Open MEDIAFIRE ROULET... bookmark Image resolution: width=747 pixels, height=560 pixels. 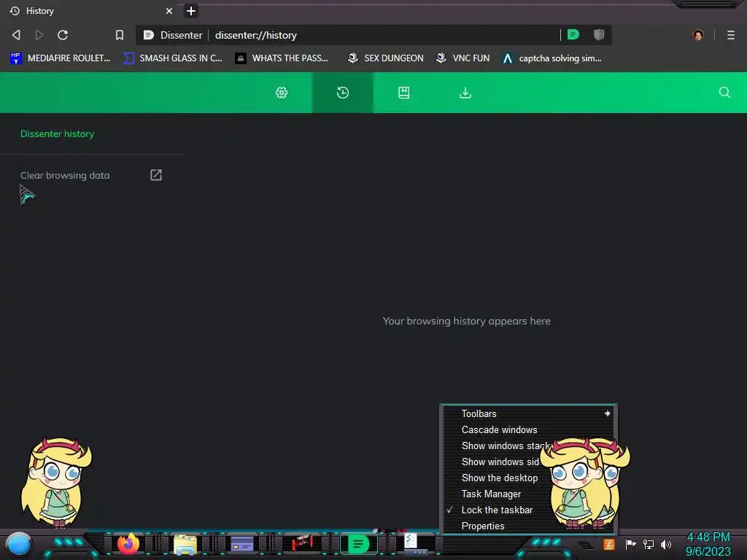[x=61, y=58]
